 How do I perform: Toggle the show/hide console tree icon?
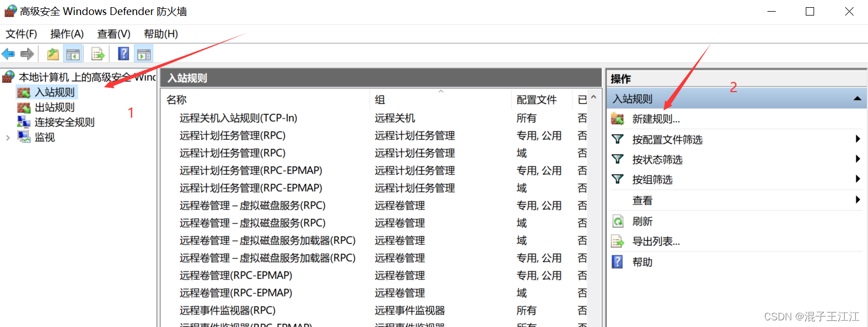pos(73,54)
